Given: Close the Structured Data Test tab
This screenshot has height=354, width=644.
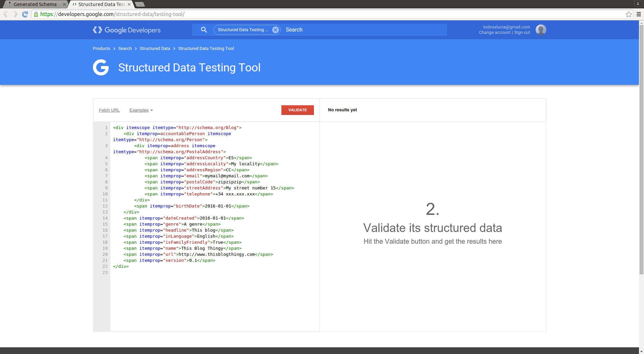Looking at the screenshot, I should tap(129, 4).
